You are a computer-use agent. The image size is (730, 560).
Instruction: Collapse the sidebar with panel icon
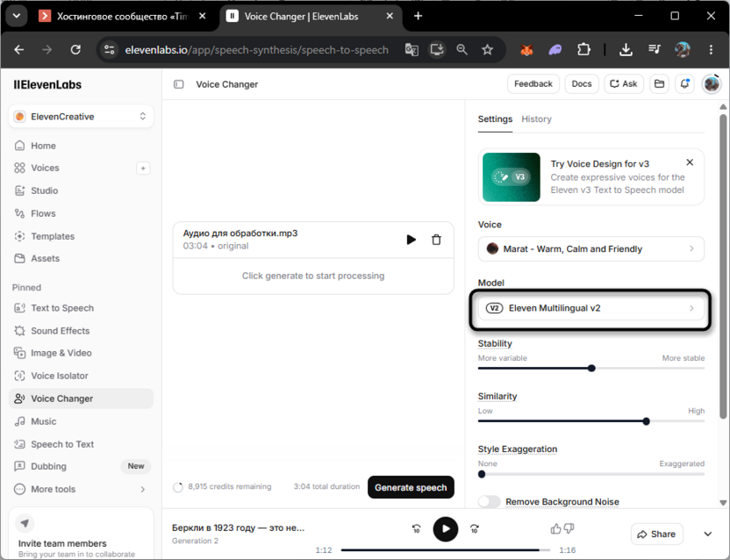pos(179,84)
